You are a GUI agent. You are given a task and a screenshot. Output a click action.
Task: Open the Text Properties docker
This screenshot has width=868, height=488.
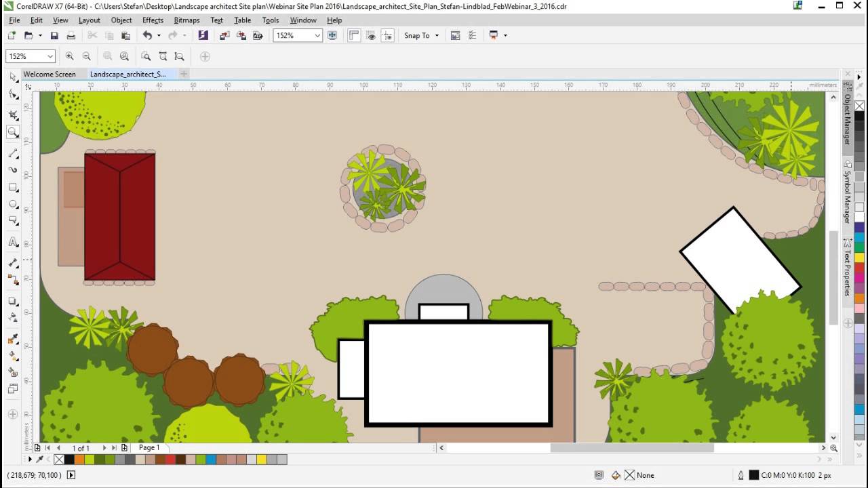[848, 271]
